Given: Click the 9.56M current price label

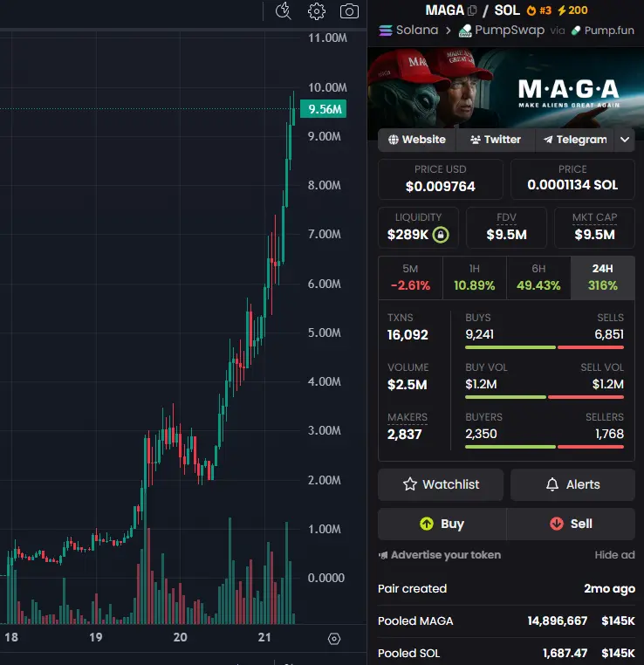Looking at the screenshot, I should (x=324, y=109).
